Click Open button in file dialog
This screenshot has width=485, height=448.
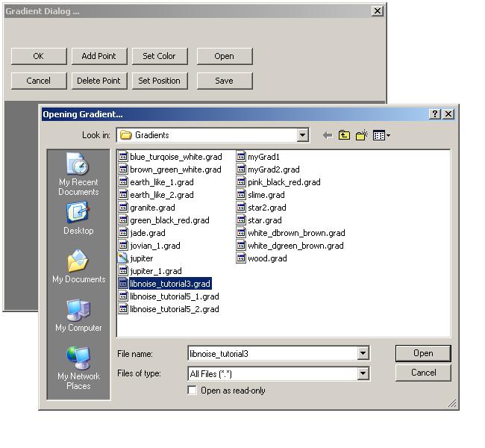(423, 353)
